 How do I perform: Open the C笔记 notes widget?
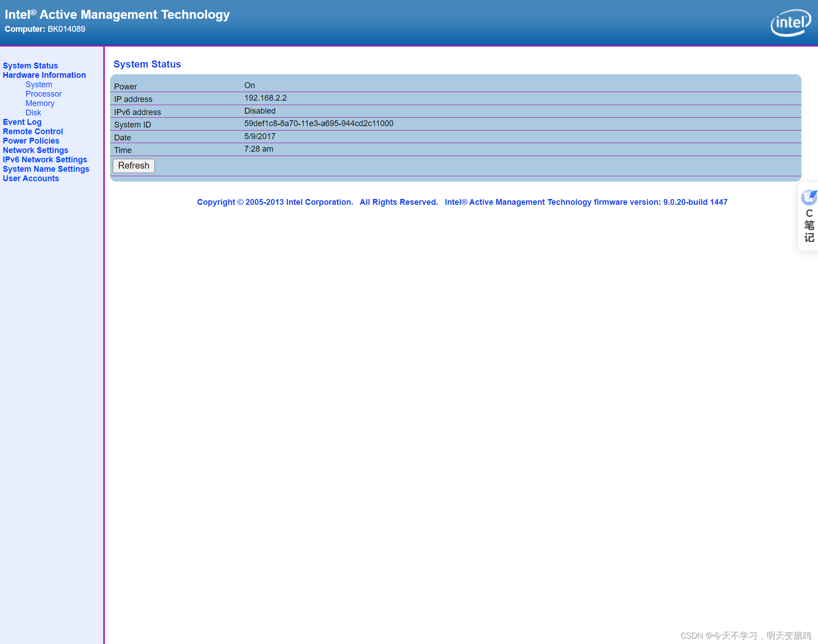pyautogui.click(x=809, y=216)
